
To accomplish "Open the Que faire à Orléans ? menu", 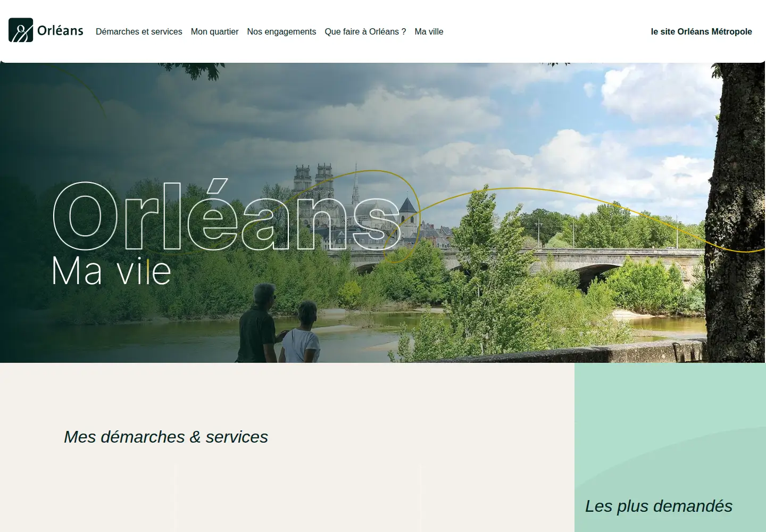I will (x=365, y=32).
